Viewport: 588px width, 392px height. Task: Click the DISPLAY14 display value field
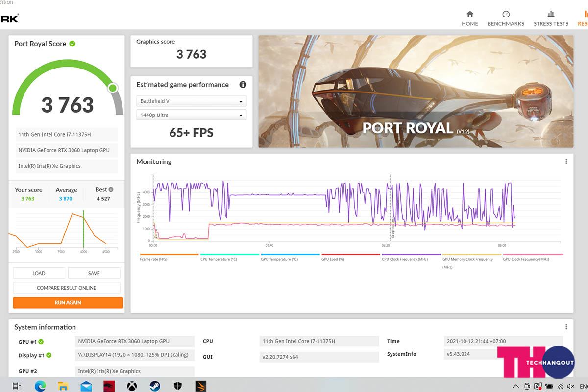(135, 355)
